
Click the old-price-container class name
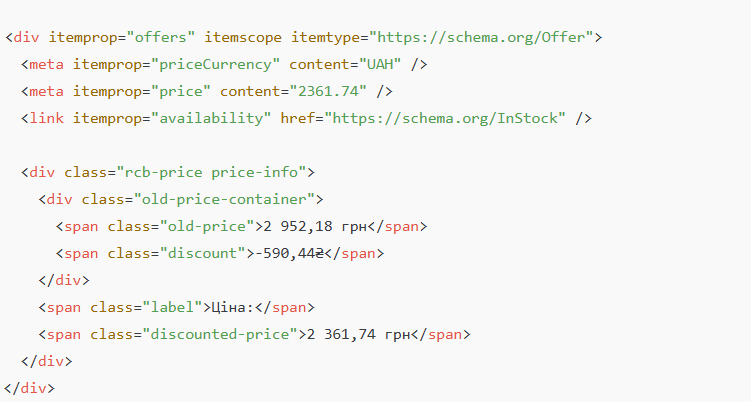[x=224, y=199]
